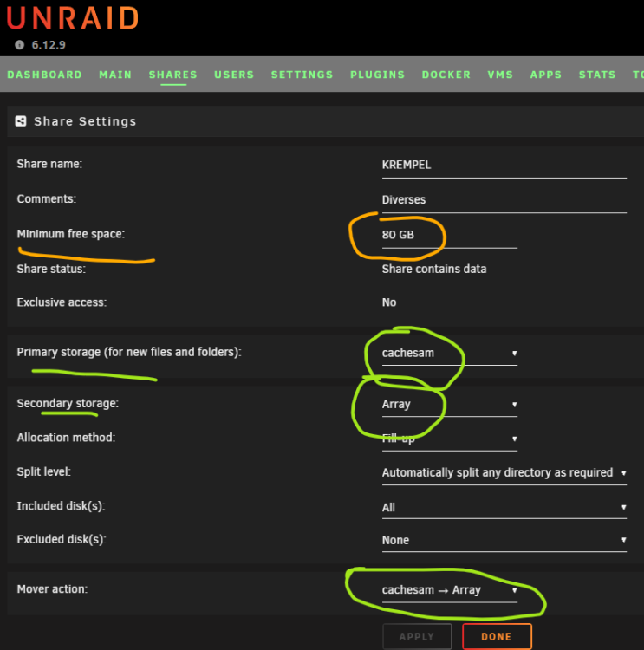Click the Mover action label
This screenshot has width=644, height=650.
point(52,589)
